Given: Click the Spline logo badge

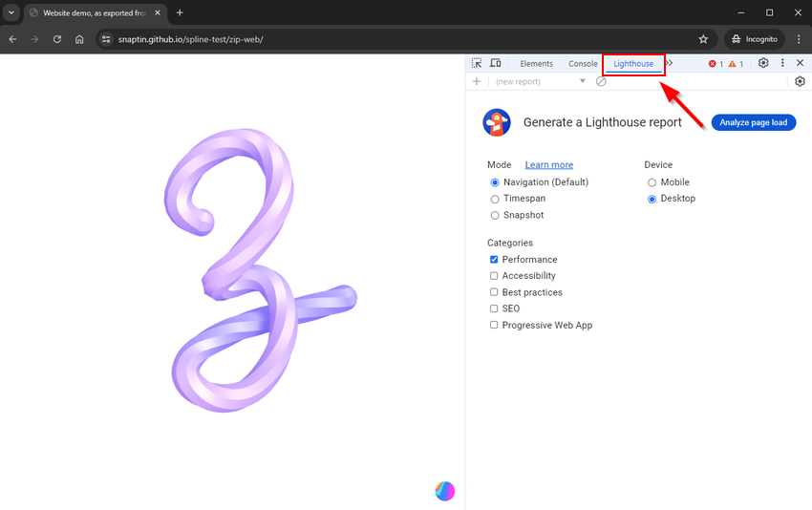Looking at the screenshot, I should (445, 491).
